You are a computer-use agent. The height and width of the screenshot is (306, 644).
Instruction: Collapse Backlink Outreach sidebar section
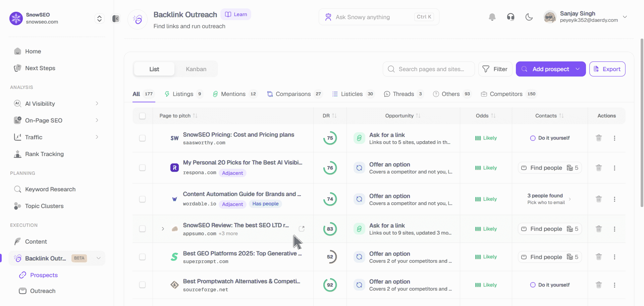(x=99, y=258)
